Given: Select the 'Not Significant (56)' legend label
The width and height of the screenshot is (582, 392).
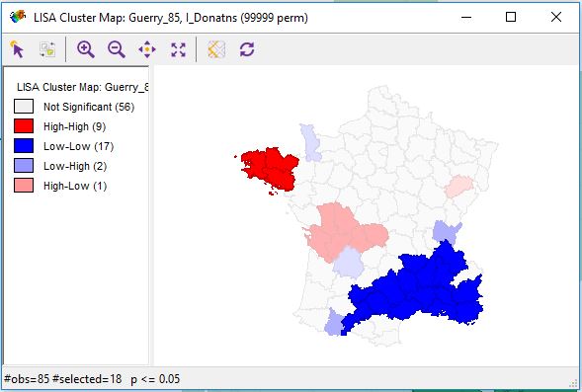Looking at the screenshot, I should click(x=89, y=107).
